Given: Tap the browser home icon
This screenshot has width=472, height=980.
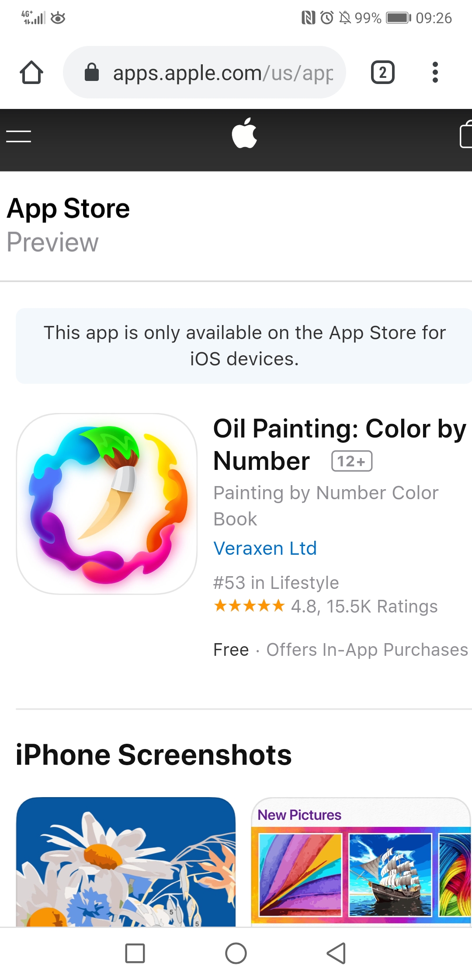Looking at the screenshot, I should click(31, 72).
